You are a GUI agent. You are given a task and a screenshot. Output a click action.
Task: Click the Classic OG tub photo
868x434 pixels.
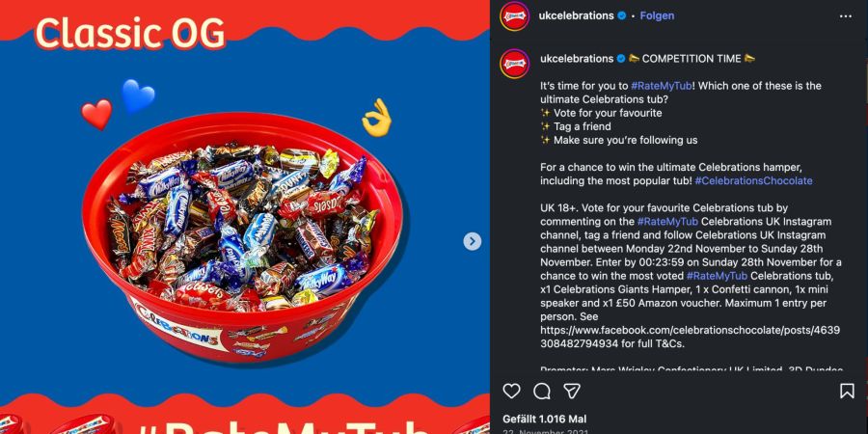pyautogui.click(x=244, y=238)
